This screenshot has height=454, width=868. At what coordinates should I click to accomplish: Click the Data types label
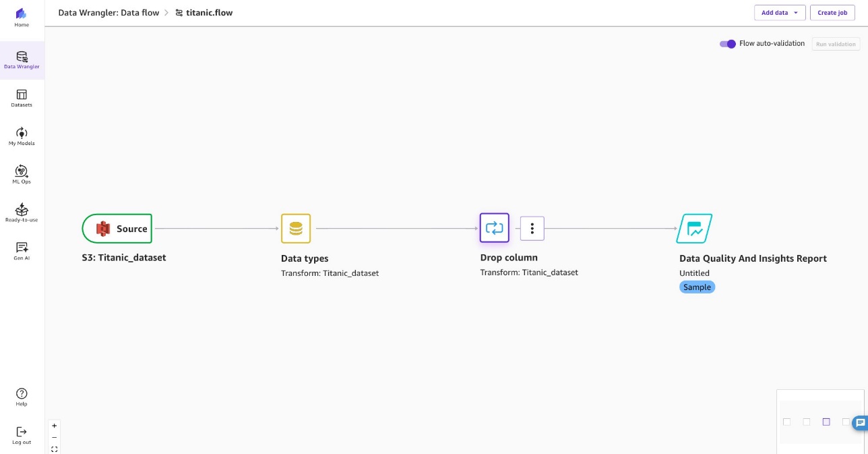point(305,258)
